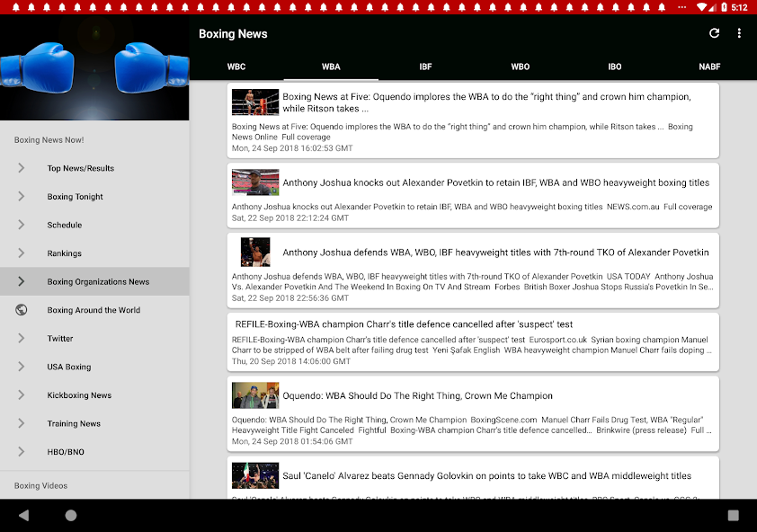Click the chevron next to Boxing Tonight

22,197
